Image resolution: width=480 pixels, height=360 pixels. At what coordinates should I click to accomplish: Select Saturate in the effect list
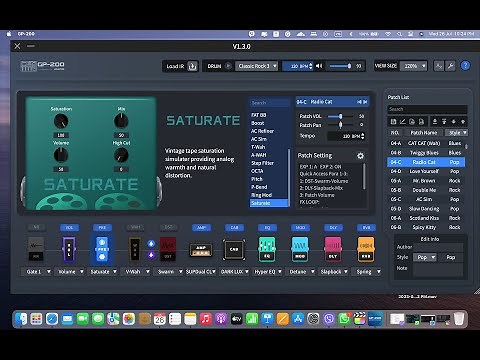pos(268,203)
